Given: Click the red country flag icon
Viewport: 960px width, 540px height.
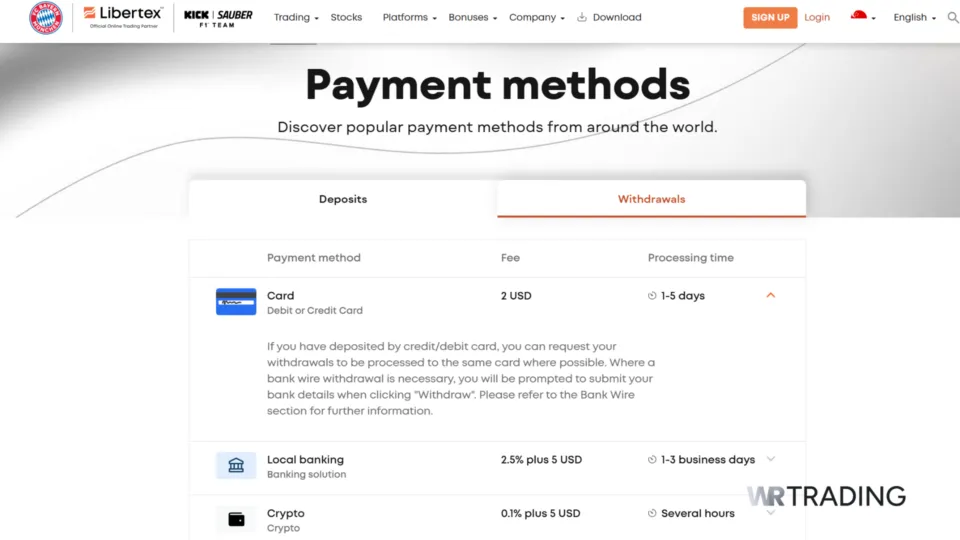Looking at the screenshot, I should 858,16.
